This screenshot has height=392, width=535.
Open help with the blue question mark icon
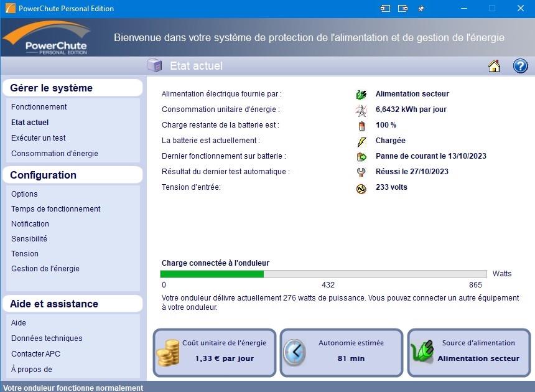pyautogui.click(x=520, y=66)
